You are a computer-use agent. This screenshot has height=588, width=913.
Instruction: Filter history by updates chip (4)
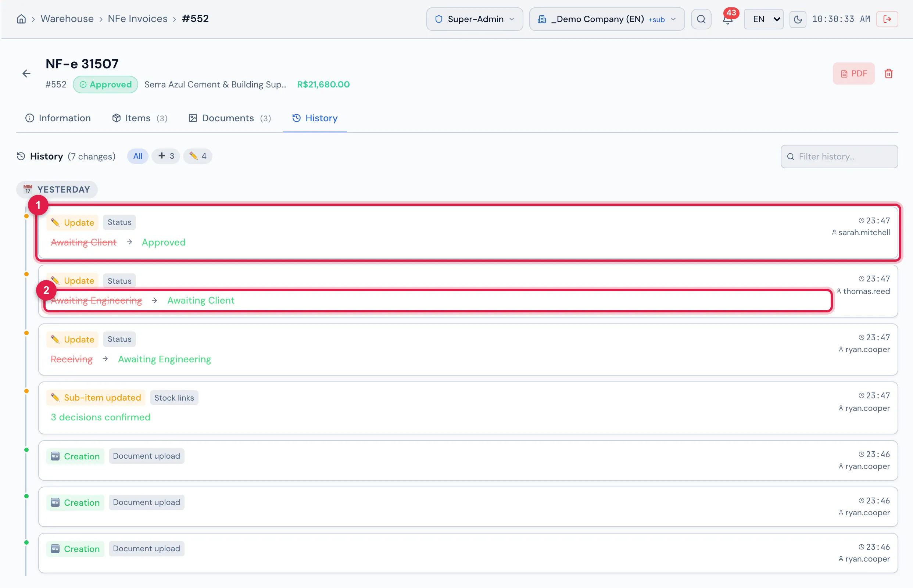point(197,156)
